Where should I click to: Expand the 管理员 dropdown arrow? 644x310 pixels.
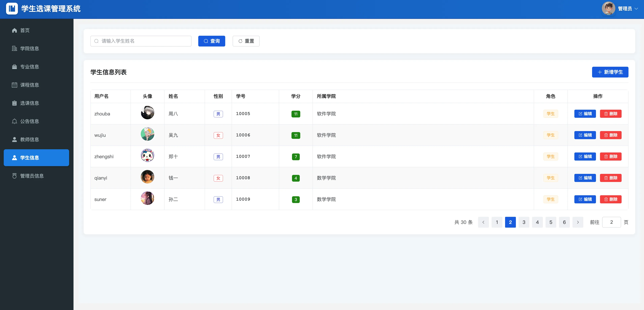point(636,9)
